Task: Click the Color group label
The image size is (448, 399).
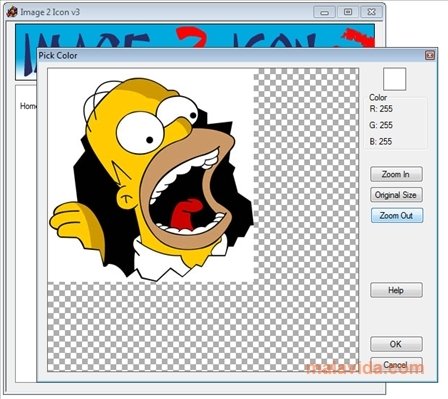Action: [x=378, y=97]
